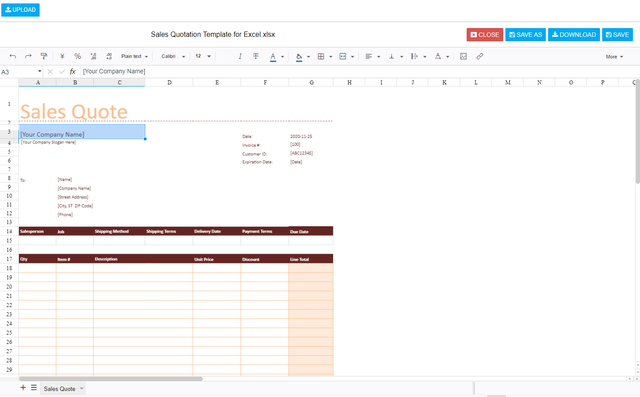Click the SAVE AS button
The image size is (640, 397).
(x=525, y=35)
